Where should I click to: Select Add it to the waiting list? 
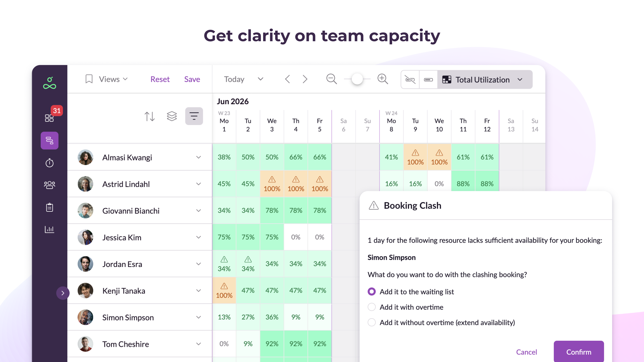371,292
